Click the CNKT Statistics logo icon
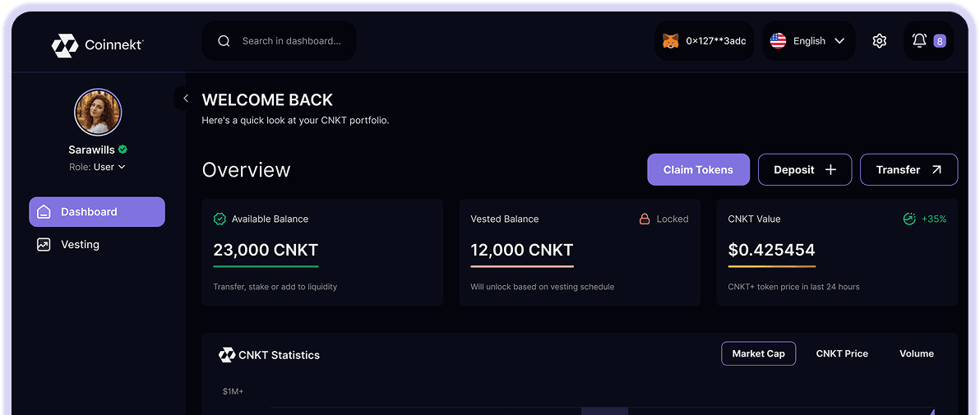The height and width of the screenshot is (415, 980). pos(227,355)
